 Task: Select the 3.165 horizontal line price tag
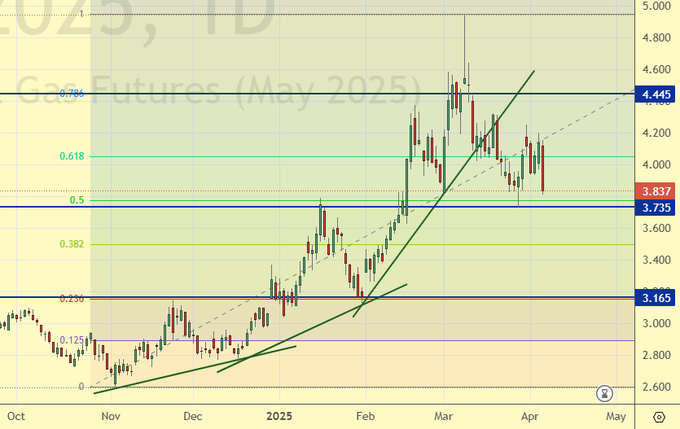click(x=657, y=298)
